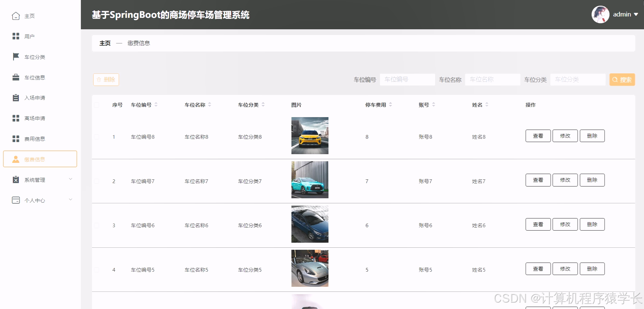
Task: Sort by 车位名称 column arrows
Action: 210,105
